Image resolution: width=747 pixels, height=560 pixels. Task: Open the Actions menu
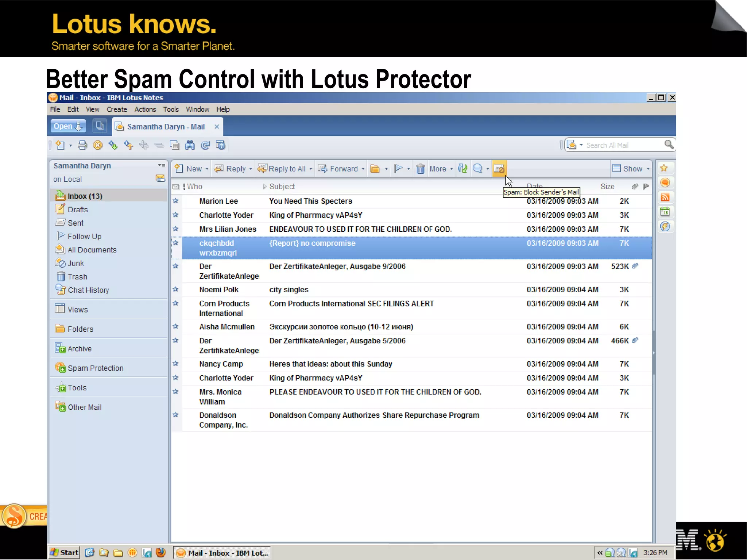(145, 109)
